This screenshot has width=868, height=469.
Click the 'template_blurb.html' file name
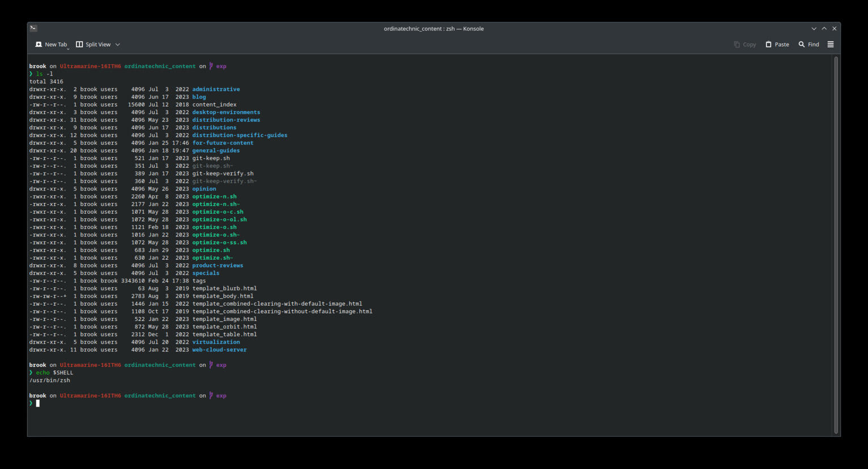coord(224,288)
